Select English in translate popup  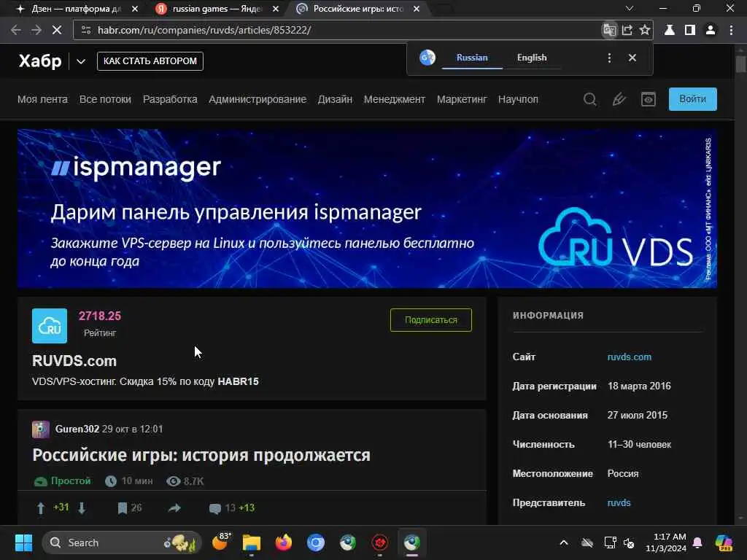coord(532,58)
